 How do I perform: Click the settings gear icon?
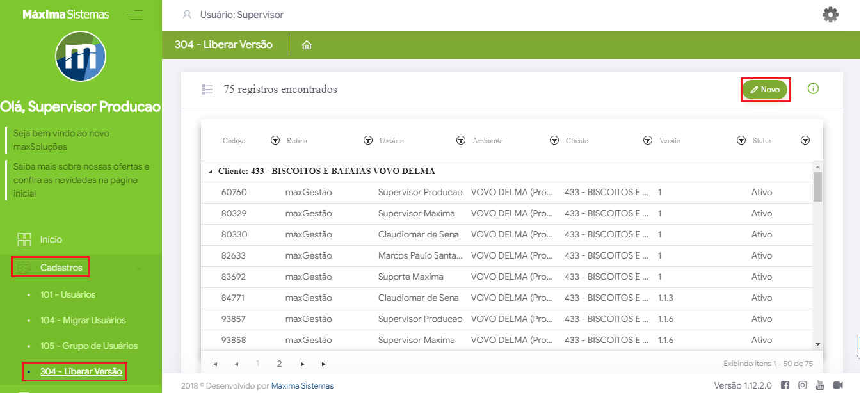pyautogui.click(x=830, y=15)
